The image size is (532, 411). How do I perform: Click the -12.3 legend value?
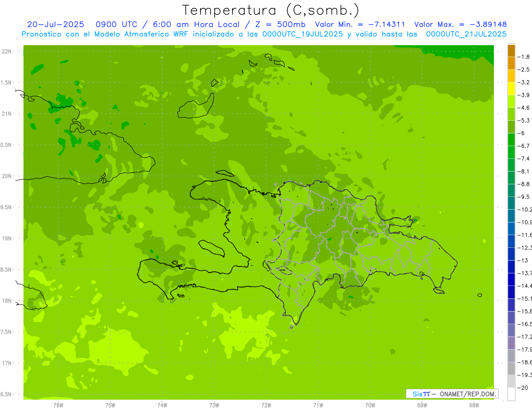coord(525,247)
